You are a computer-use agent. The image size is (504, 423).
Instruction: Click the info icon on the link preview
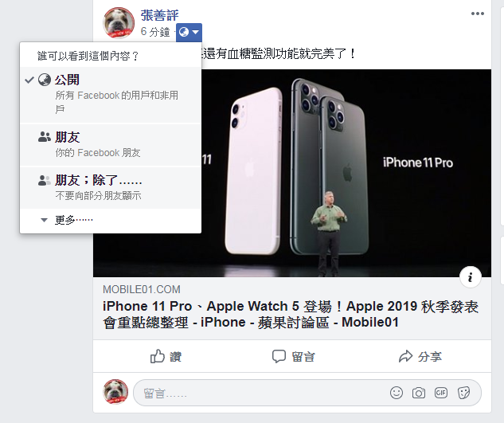(x=471, y=277)
